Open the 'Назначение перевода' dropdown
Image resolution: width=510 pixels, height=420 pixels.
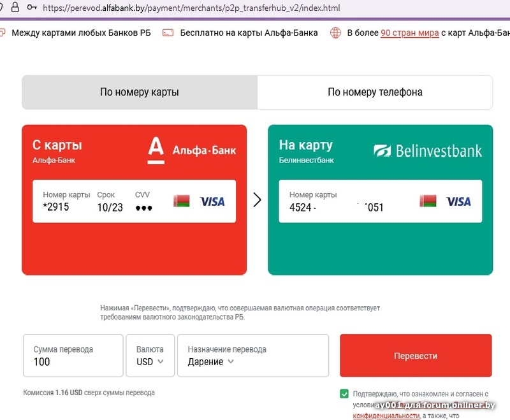[253, 356]
